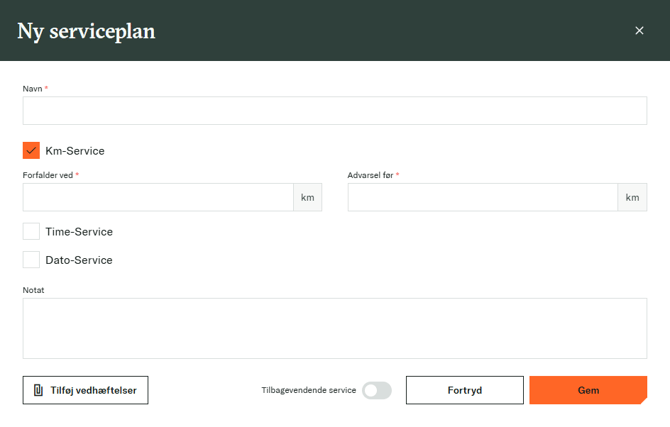Click the Fortryd button
The height and width of the screenshot is (427, 670).
(x=464, y=390)
